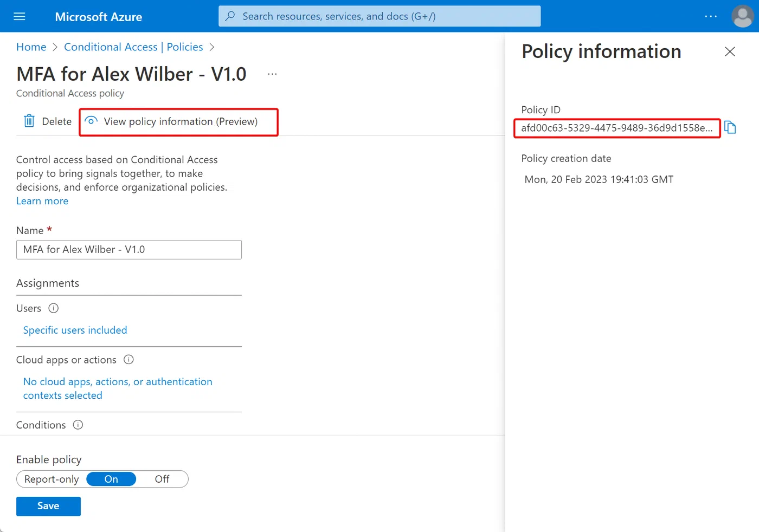Focus the policy Name input field
This screenshot has height=532, width=759.
129,250
